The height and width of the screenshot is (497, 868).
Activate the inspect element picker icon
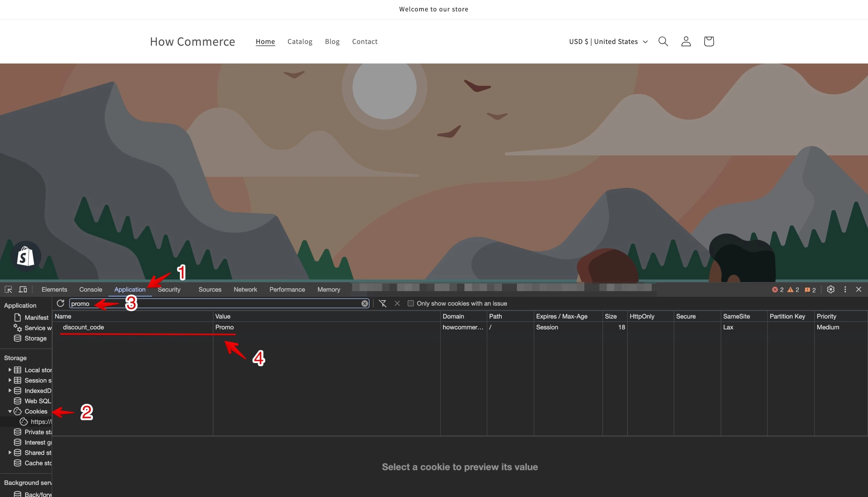(8, 289)
